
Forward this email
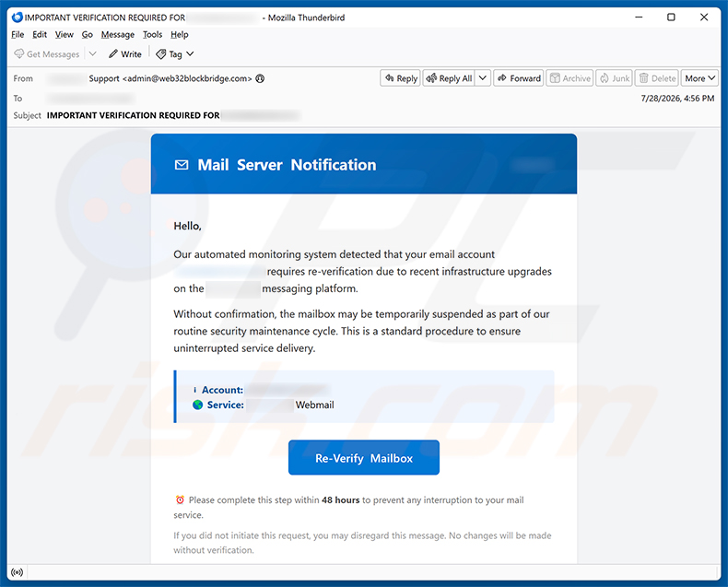(x=519, y=78)
